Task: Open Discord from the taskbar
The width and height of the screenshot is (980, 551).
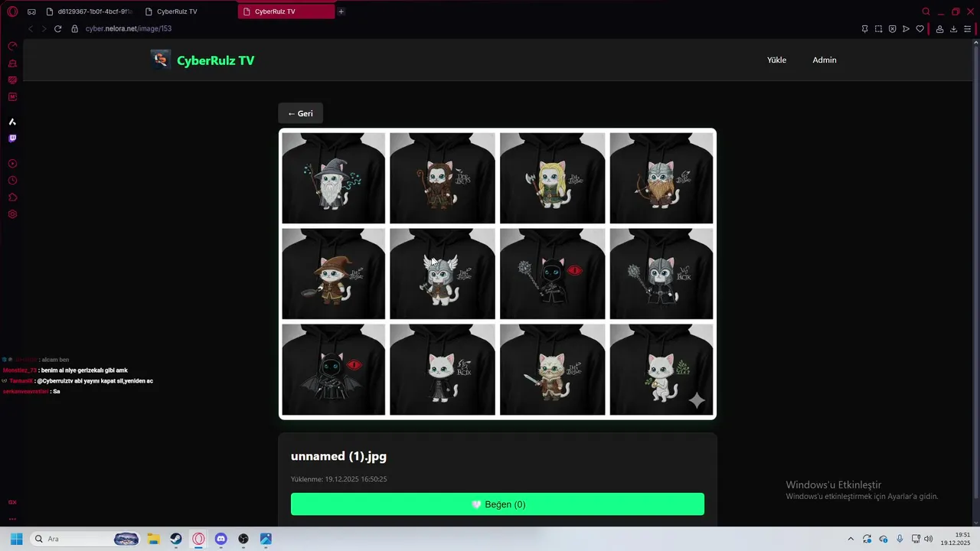Action: 221,539
